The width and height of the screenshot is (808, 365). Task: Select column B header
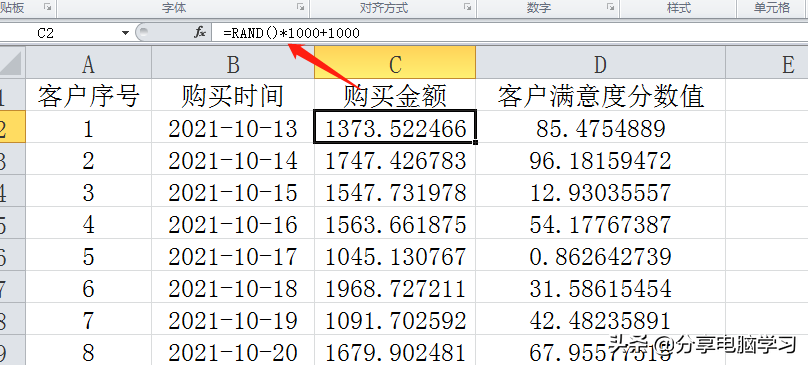233,64
